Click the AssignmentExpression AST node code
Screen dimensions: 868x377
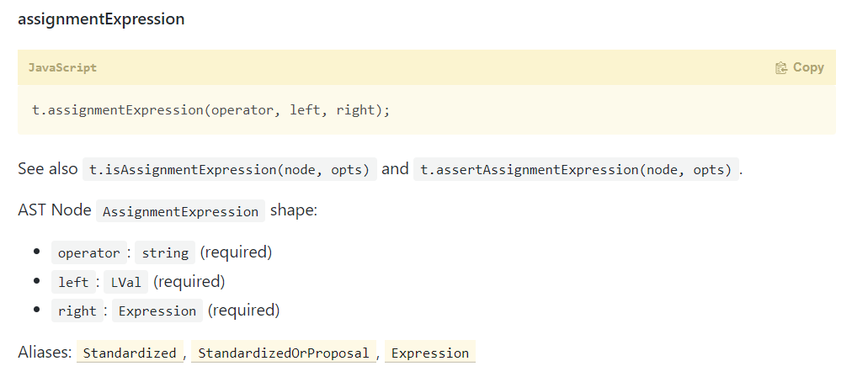180,212
